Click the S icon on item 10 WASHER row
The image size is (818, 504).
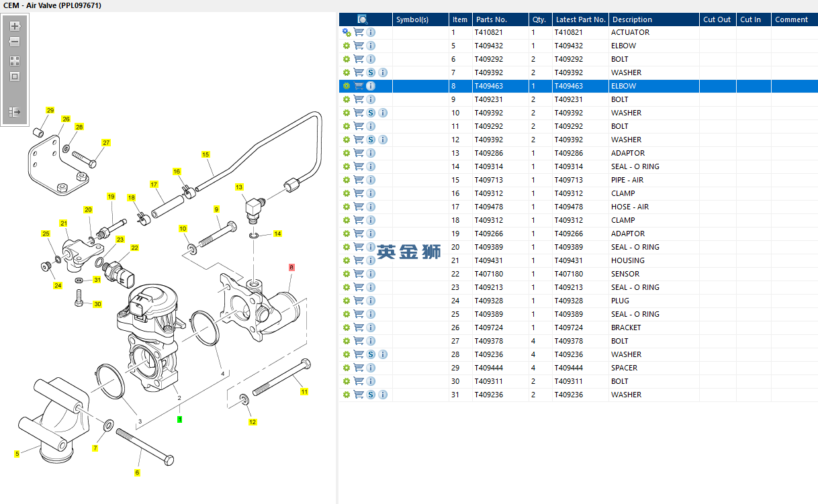371,113
